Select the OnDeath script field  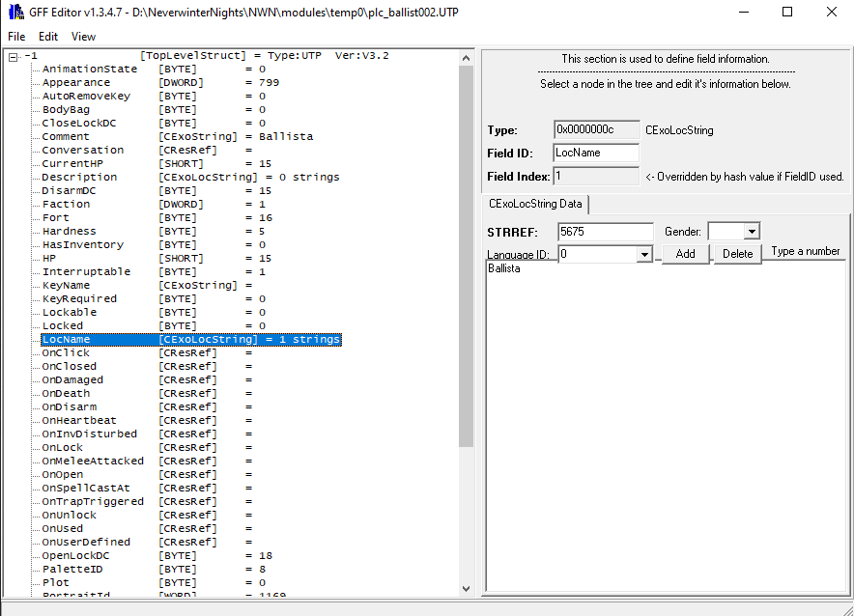tap(65, 393)
